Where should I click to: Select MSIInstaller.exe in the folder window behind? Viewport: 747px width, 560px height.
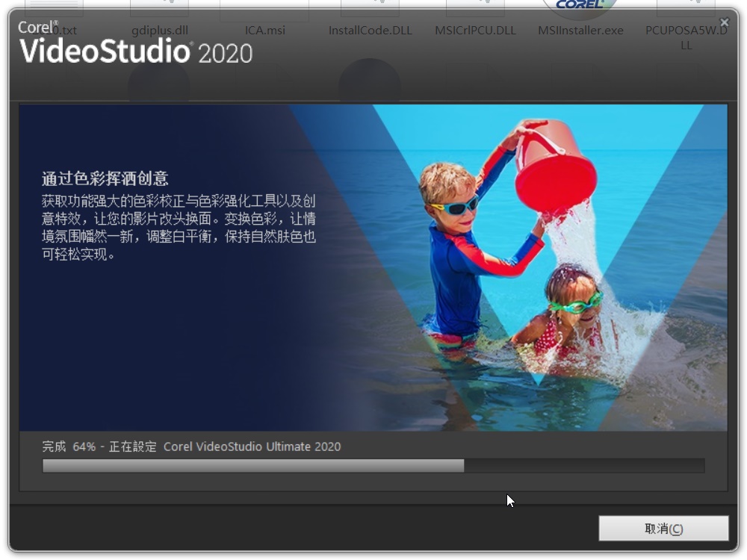click(580, 31)
